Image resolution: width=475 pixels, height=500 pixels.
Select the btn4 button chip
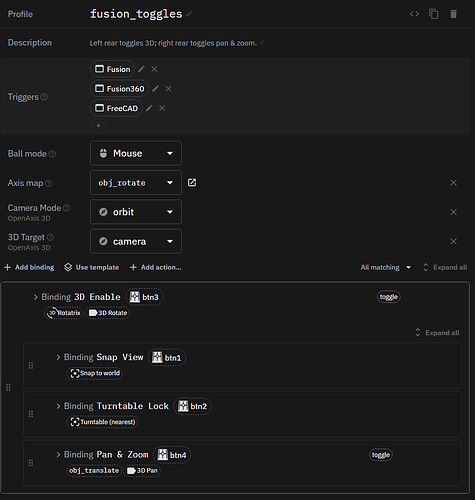[172, 455]
